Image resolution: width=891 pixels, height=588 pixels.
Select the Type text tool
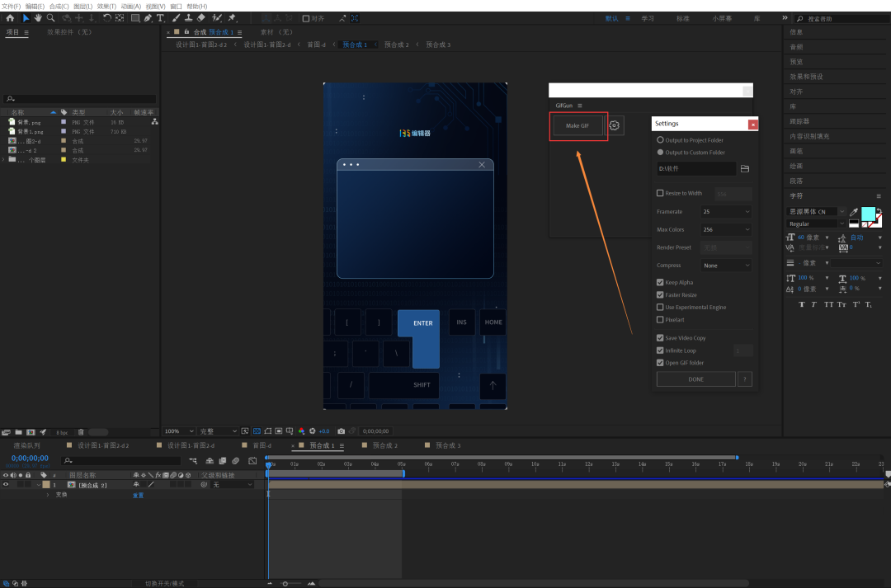tap(160, 17)
